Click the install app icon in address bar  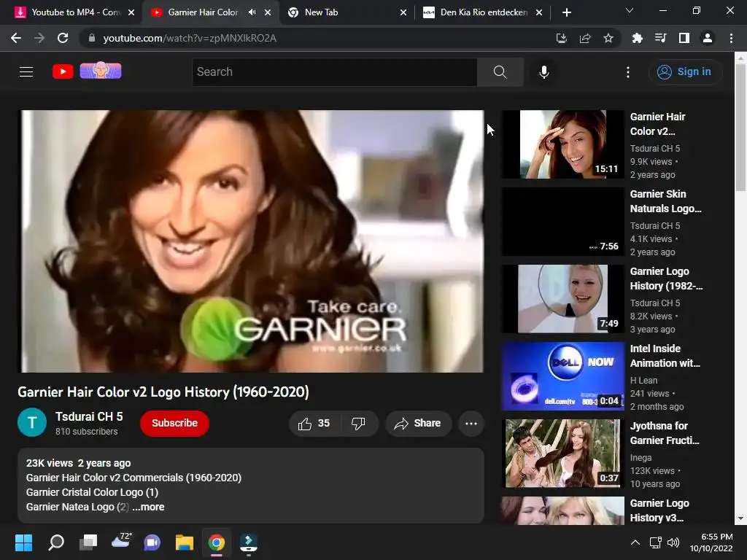tap(562, 38)
